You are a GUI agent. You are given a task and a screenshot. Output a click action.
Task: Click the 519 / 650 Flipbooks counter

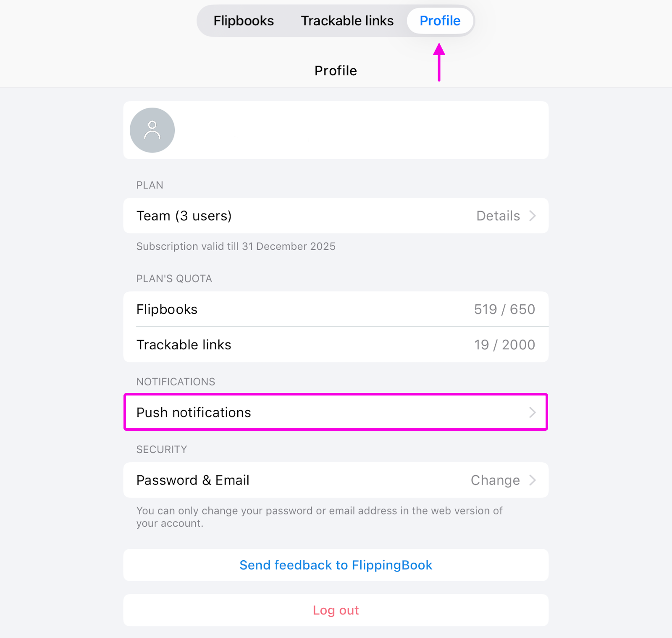click(x=504, y=309)
